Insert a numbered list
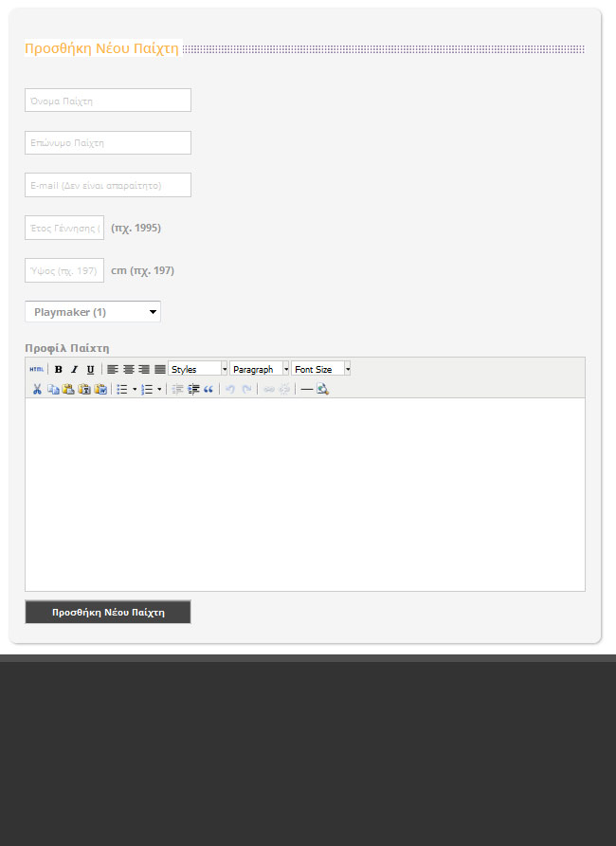This screenshot has width=616, height=846. [x=147, y=389]
